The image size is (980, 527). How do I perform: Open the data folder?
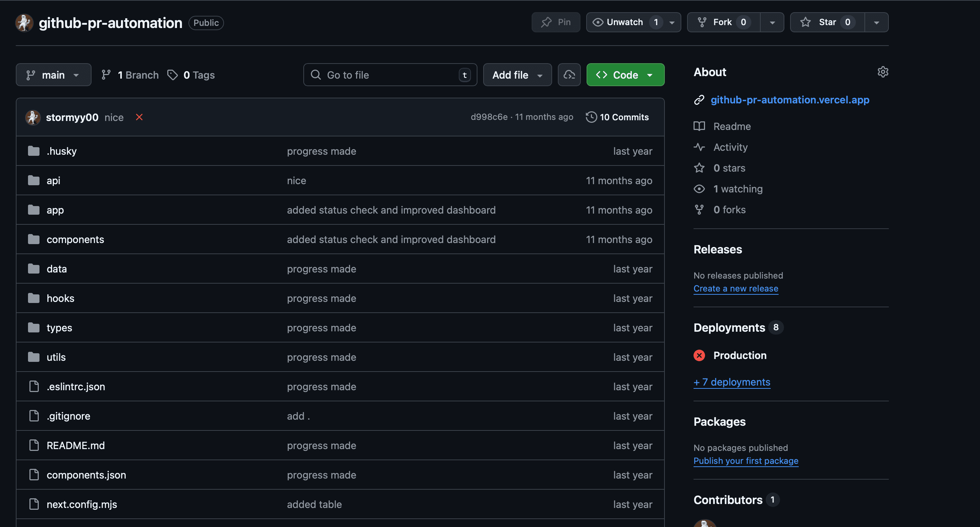tap(57, 269)
